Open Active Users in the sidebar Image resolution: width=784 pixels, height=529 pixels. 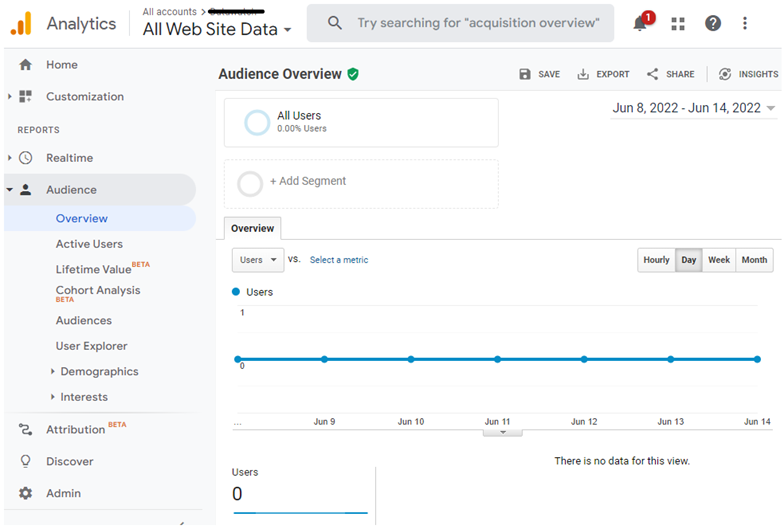(89, 244)
